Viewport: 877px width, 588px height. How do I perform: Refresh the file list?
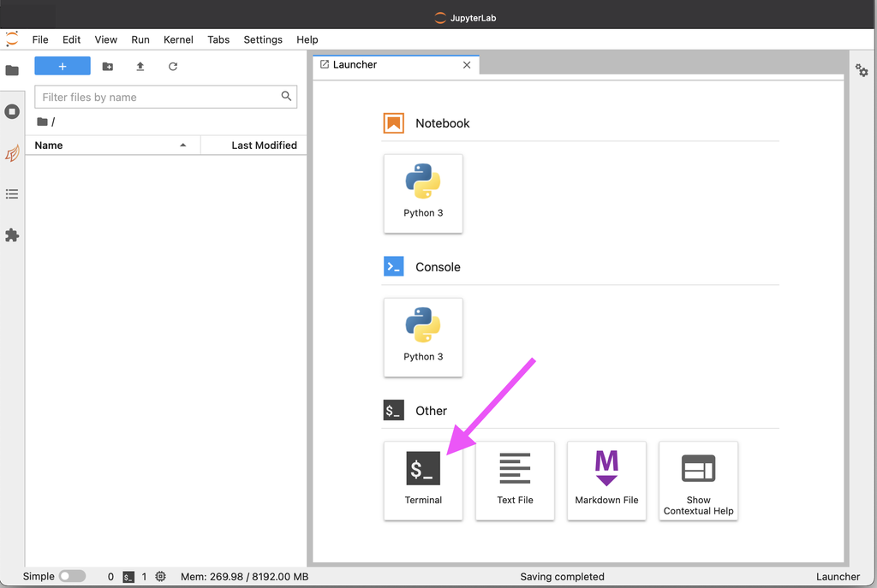pos(173,67)
